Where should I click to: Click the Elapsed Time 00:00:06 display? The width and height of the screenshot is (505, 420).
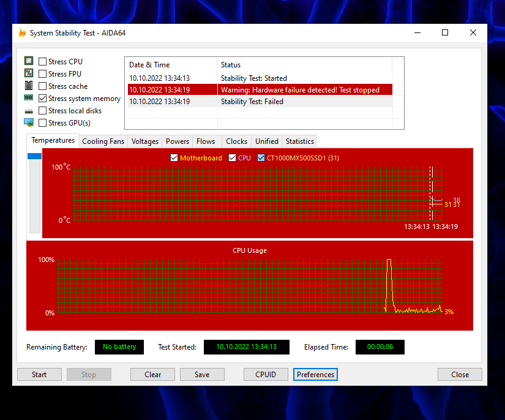coord(380,347)
